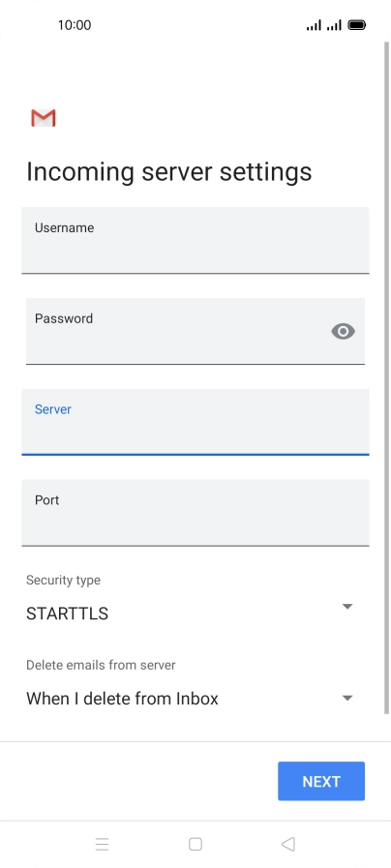Click the vertical scrollbar on right
The image size is (391, 868).
click(x=386, y=377)
